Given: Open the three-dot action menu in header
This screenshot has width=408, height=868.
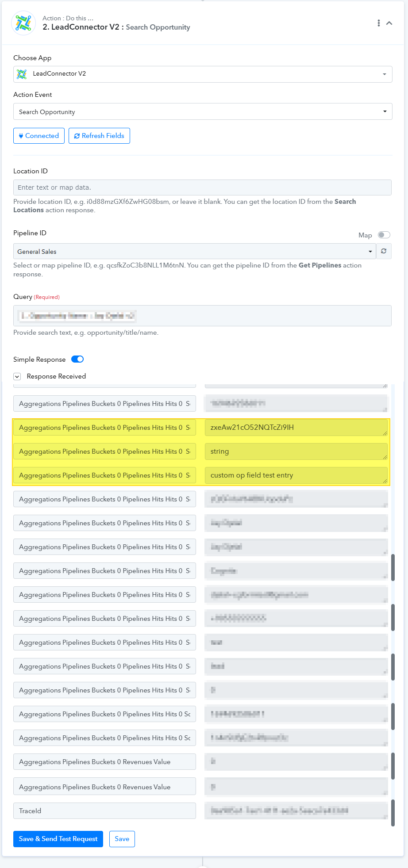Looking at the screenshot, I should click(x=378, y=23).
